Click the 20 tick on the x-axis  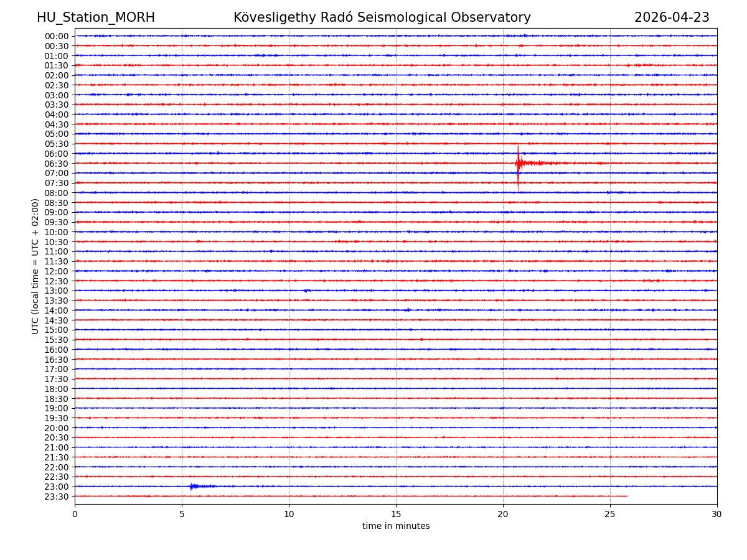pos(503,514)
